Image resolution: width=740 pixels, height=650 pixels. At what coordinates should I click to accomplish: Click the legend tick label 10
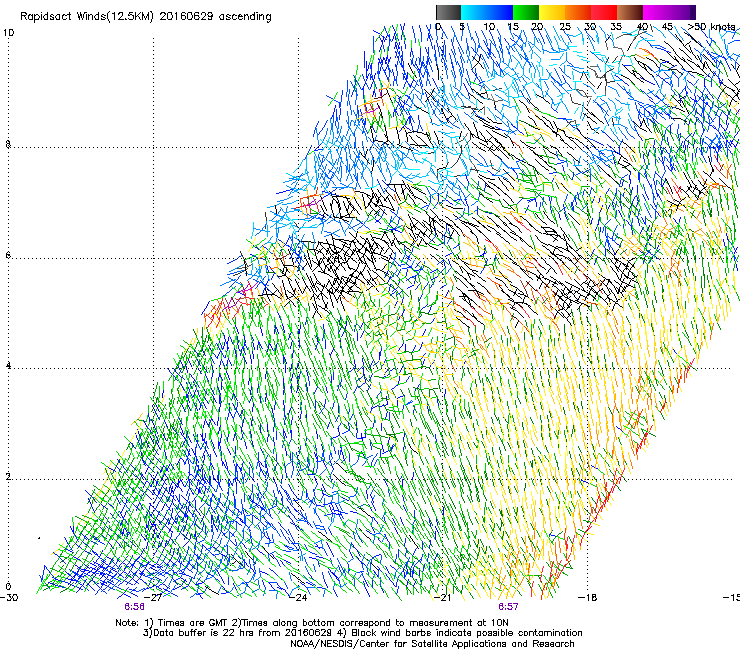pos(489,27)
